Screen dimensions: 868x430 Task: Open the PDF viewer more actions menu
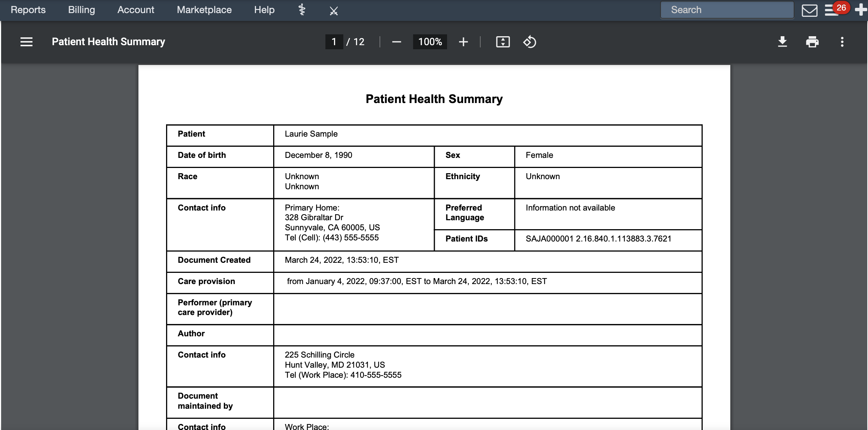pyautogui.click(x=842, y=42)
